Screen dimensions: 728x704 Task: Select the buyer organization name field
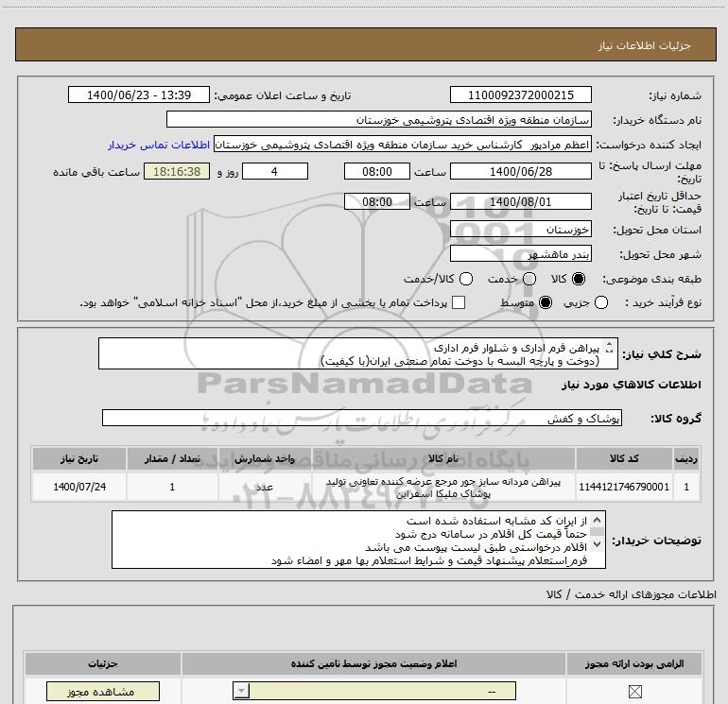[x=379, y=119]
